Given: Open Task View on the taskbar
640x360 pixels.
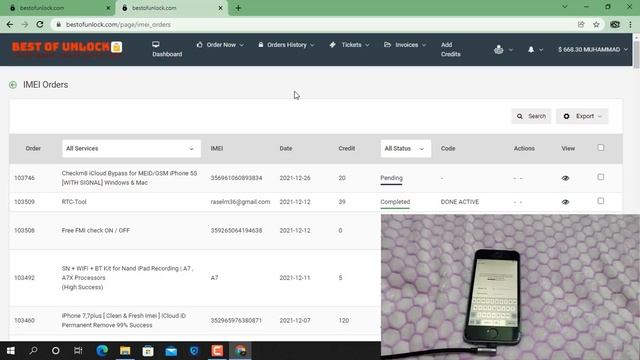Looking at the screenshot, I should (78, 351).
